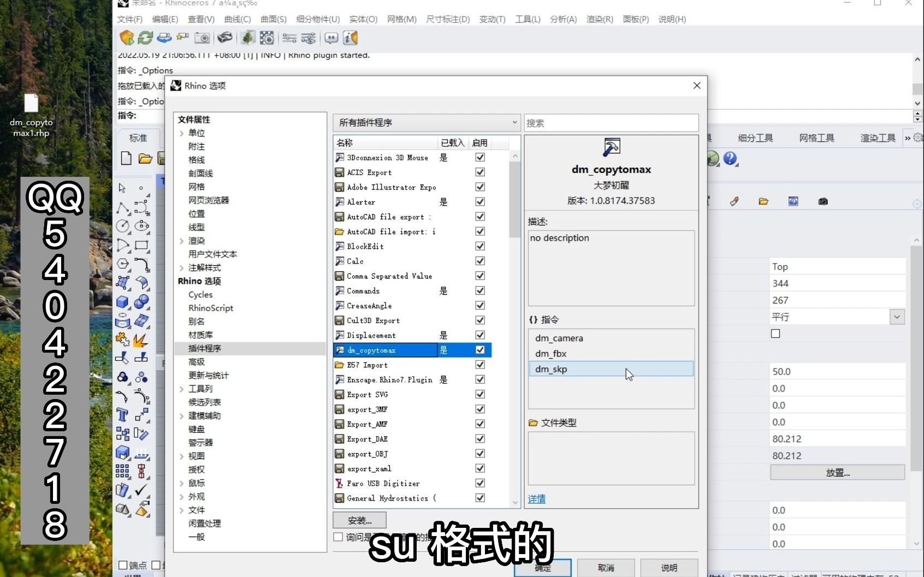Open the 平行 projection dropdown in right panel
The height and width of the screenshot is (577, 924).
897,317
